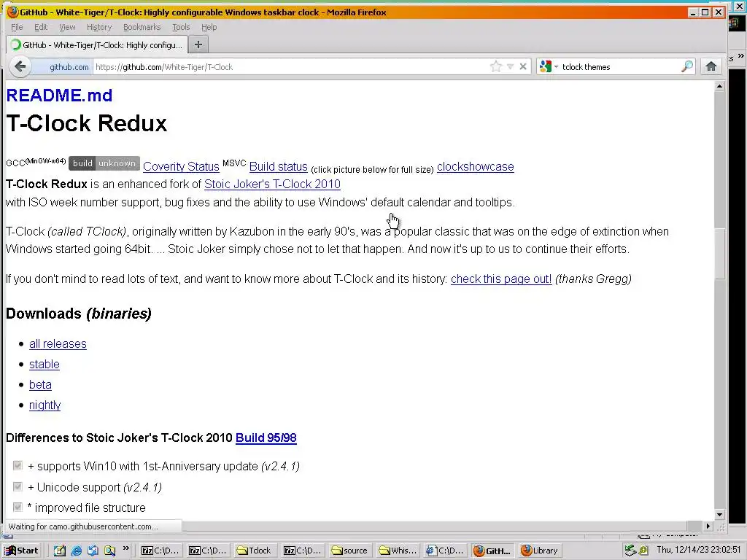Expand the quick launch overflow chevron
Viewport: 747px width, 560px height.
tap(125, 548)
